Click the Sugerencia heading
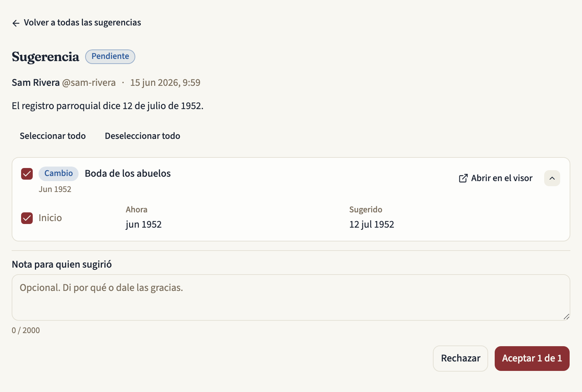The width and height of the screenshot is (582, 392). point(45,57)
